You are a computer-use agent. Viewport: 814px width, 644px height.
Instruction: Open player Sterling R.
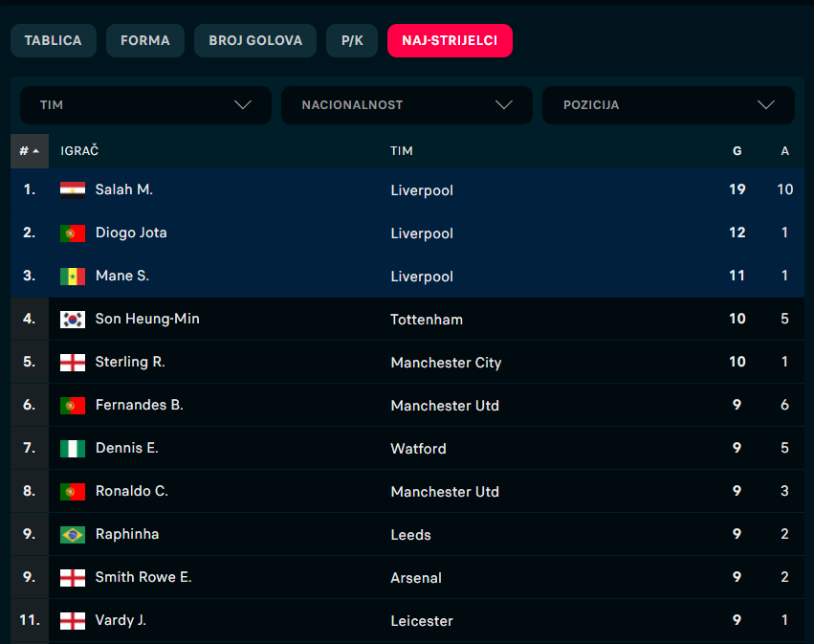click(130, 362)
